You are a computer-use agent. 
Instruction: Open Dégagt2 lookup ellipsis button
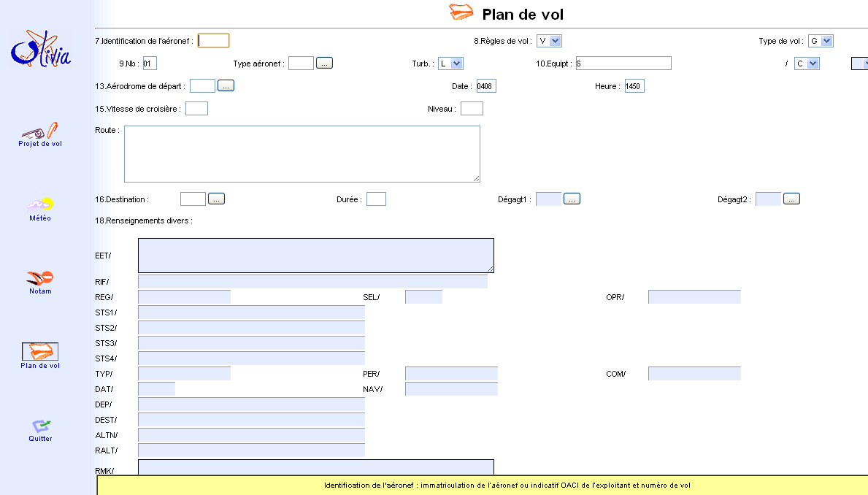(791, 199)
